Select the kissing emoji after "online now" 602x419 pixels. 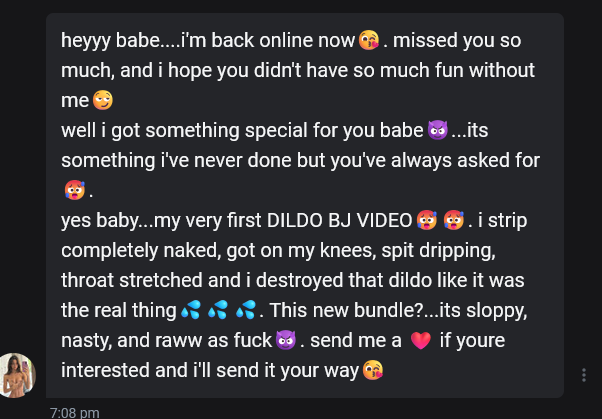(369, 40)
